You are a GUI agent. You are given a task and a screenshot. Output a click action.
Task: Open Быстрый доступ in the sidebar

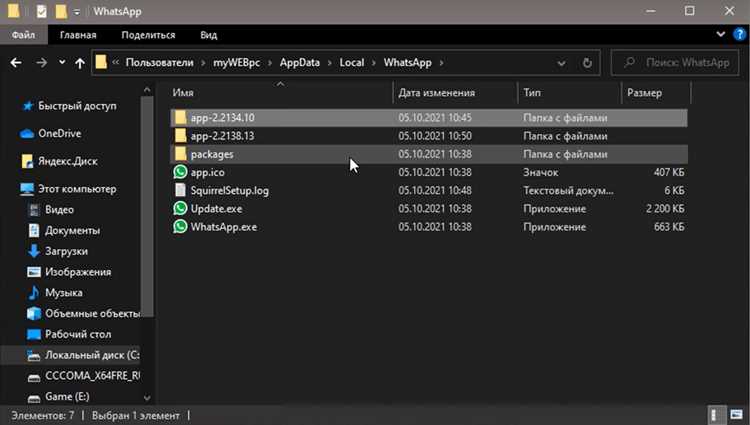77,106
